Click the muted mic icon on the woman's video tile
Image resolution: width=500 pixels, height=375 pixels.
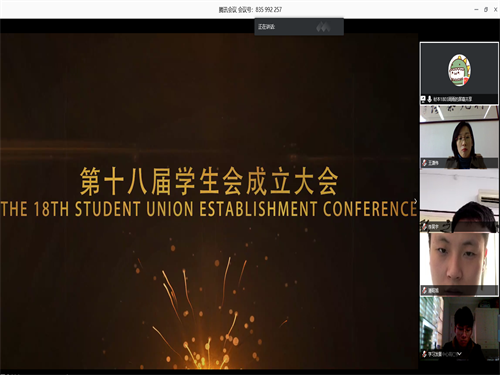tap(425, 163)
